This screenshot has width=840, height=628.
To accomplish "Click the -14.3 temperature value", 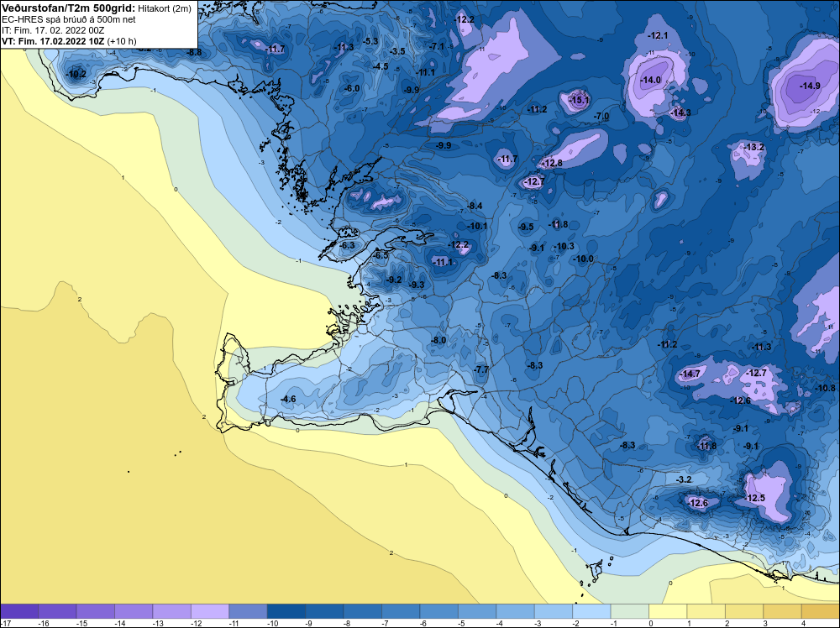I will coord(681,113).
